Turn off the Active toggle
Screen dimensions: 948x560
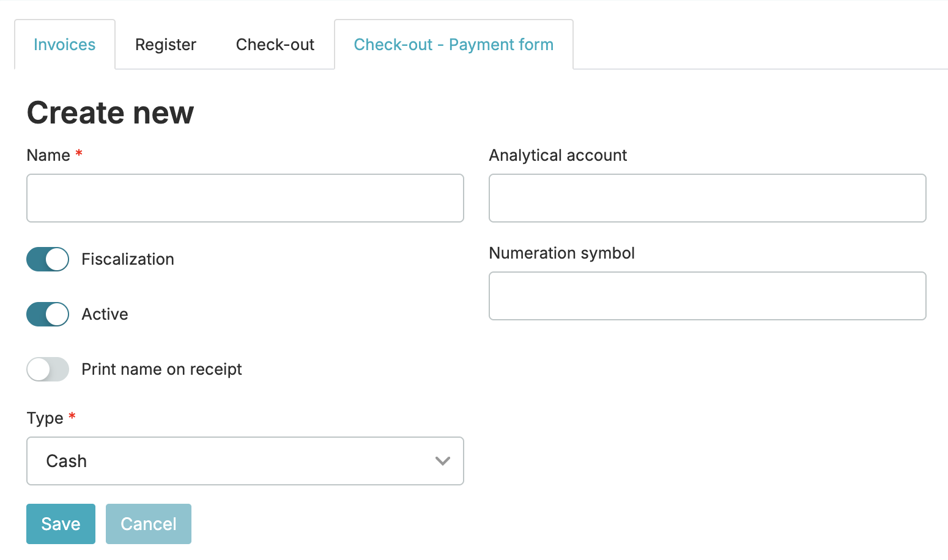click(48, 314)
